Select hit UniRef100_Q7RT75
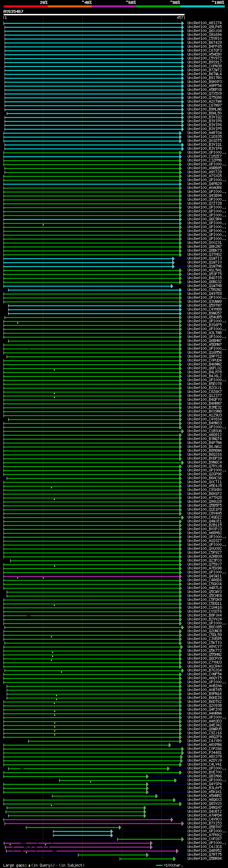 point(204,854)
